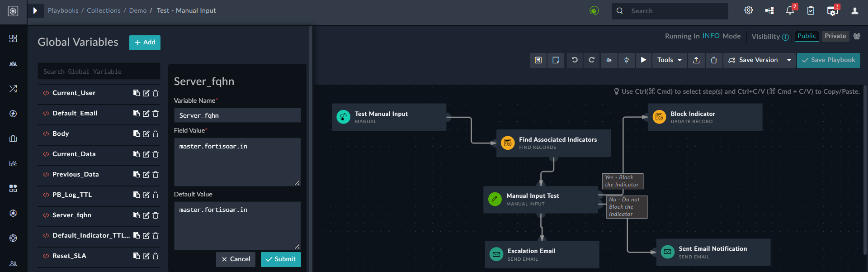This screenshot has width=868, height=272.
Task: Focus the Search Global Variable field
Action: click(99, 72)
